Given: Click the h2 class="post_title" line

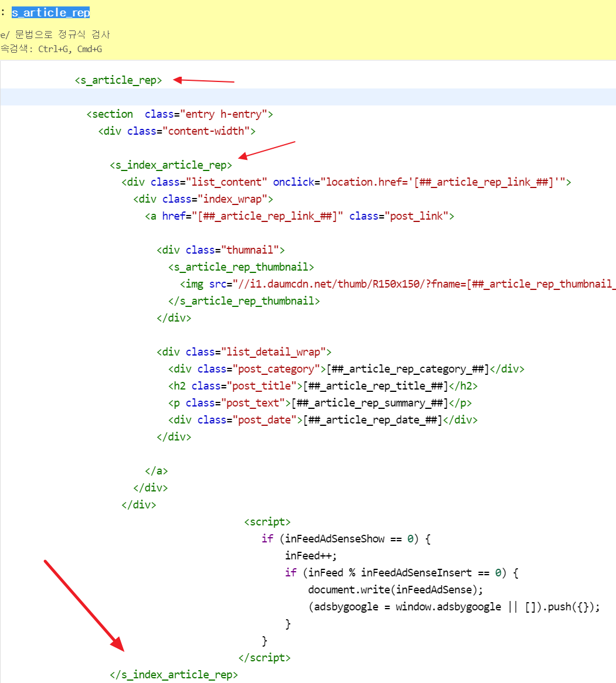Looking at the screenshot, I should (323, 386).
